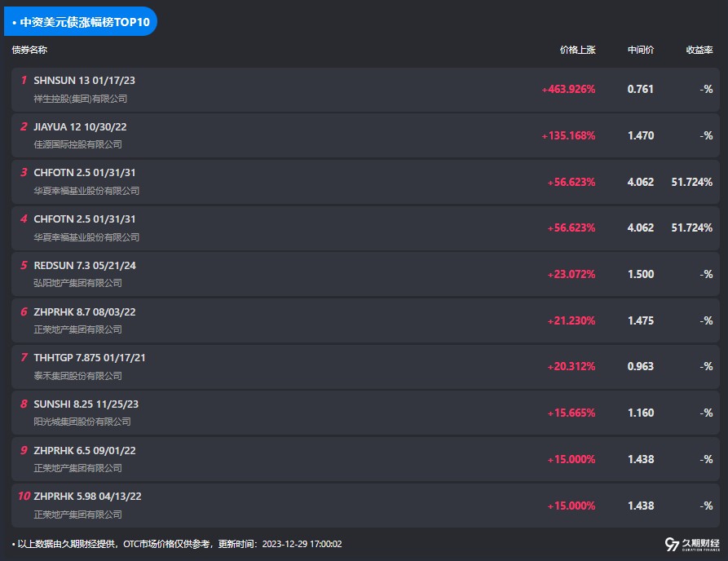Click the 收益率 column header

coord(699,50)
